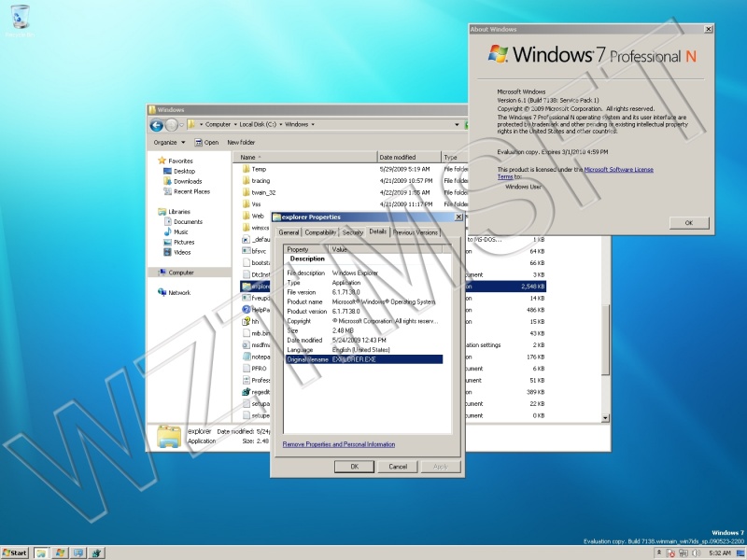The image size is (747, 560).
Task: Click OK in About Windows dialog
Action: 689,223
